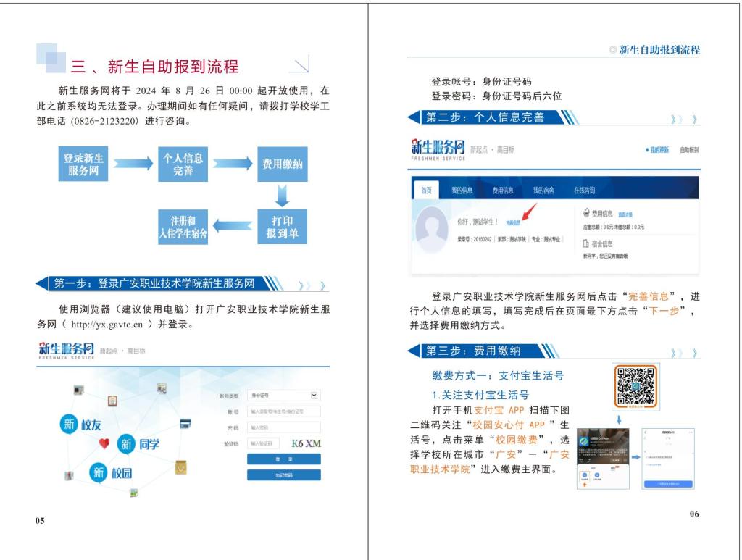The image size is (742, 560).
Task: Open the 账号类型 dropdown
Action: coord(283,396)
